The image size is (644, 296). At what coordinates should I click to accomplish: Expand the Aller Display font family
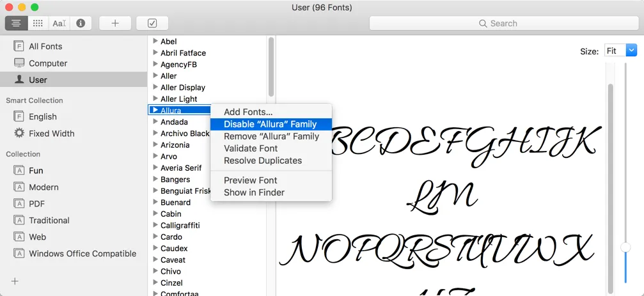click(155, 87)
